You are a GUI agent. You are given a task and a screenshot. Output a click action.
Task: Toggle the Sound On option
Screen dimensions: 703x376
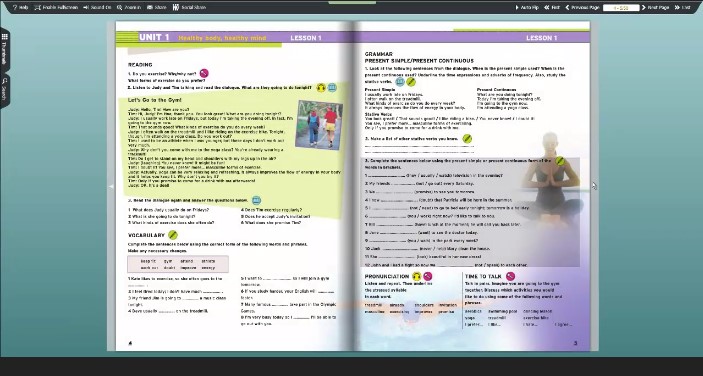point(97,7)
